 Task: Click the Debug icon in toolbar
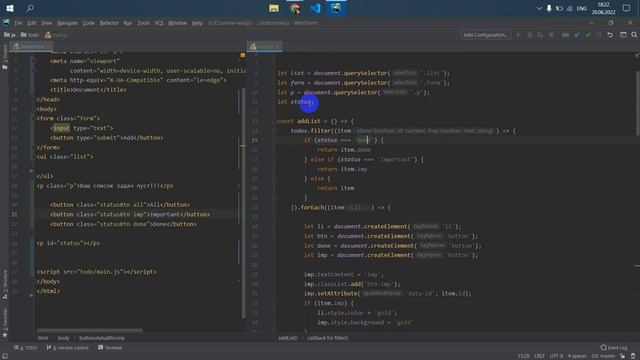coord(529,35)
